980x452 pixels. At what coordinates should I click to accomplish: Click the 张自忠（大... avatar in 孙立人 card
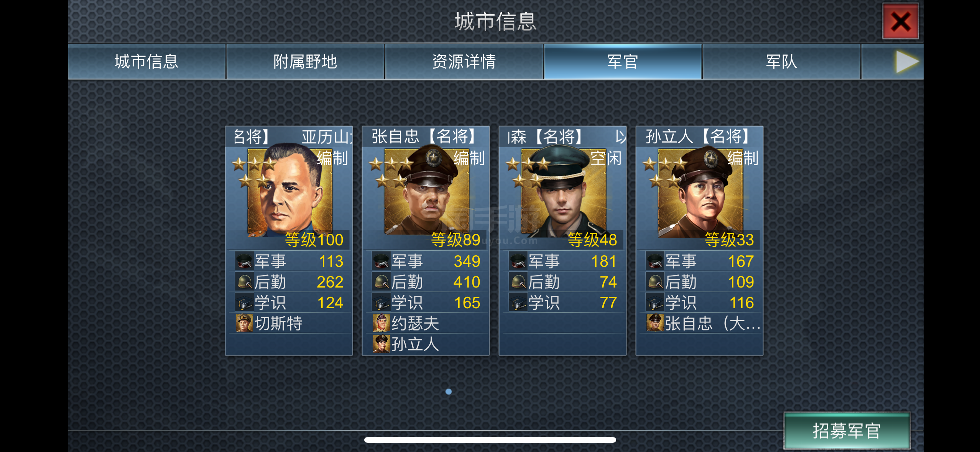tap(655, 323)
